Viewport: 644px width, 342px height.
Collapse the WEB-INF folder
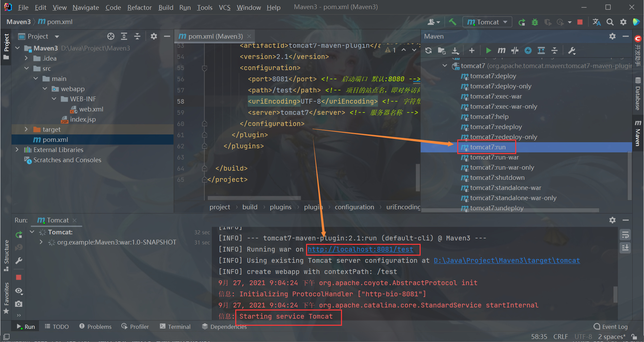tap(54, 99)
